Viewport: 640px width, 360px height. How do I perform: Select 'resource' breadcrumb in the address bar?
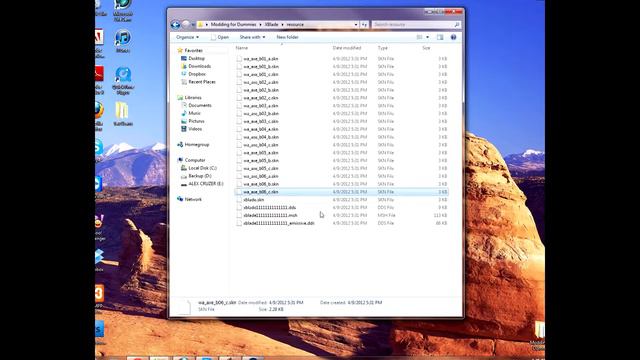coord(295,24)
